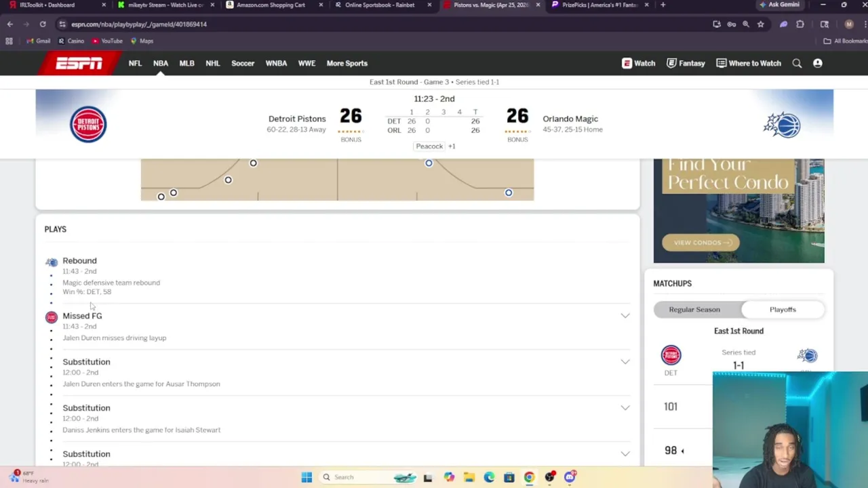Open Discord from taskbar
The height and width of the screenshot is (488, 868).
click(x=570, y=477)
